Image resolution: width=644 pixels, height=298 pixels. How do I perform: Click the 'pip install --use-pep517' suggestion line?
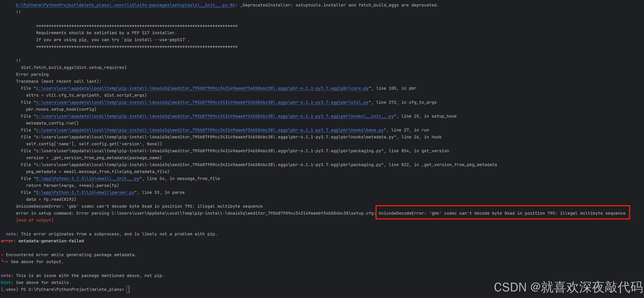click(113, 40)
